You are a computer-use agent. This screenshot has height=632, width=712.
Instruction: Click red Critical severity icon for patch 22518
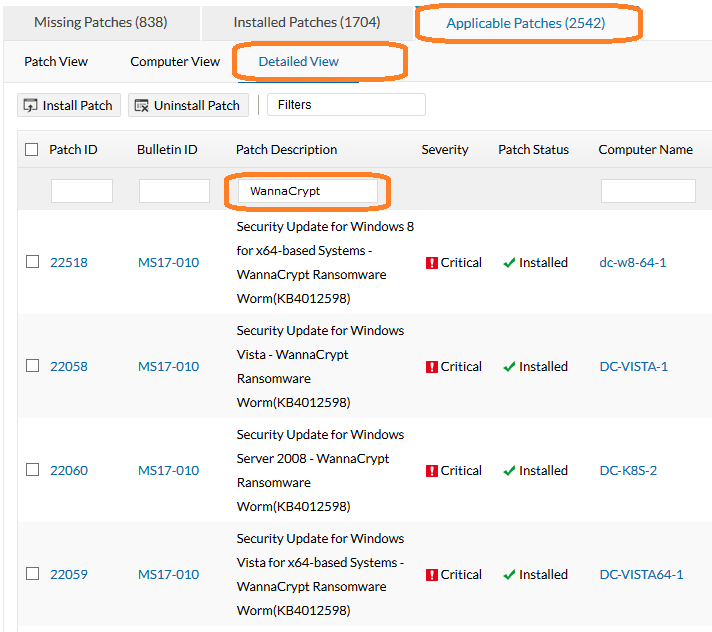(x=431, y=263)
